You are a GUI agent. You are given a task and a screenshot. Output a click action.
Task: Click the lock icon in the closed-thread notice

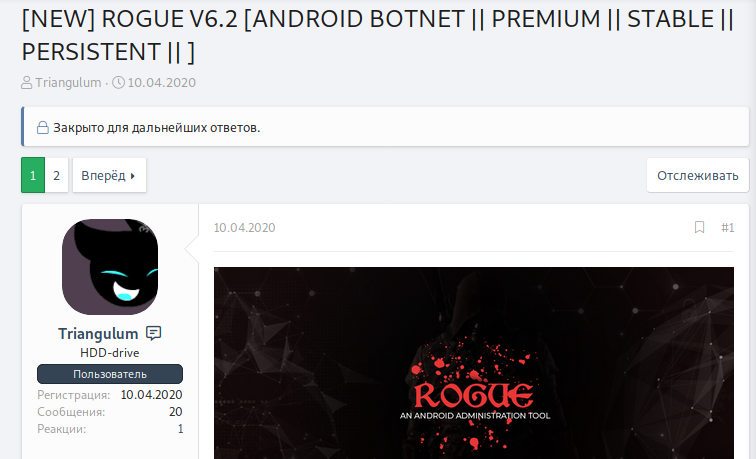pyautogui.click(x=43, y=128)
